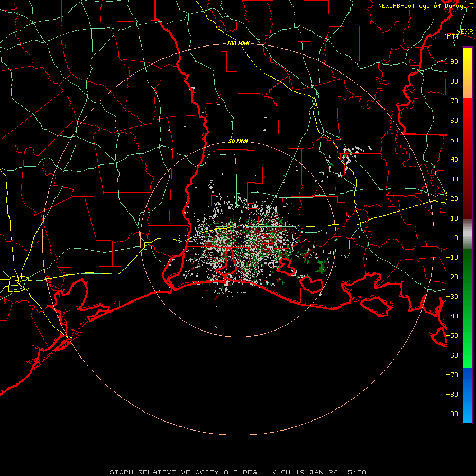
Task: Select the -40 value on velocity scale
Action: (452, 316)
